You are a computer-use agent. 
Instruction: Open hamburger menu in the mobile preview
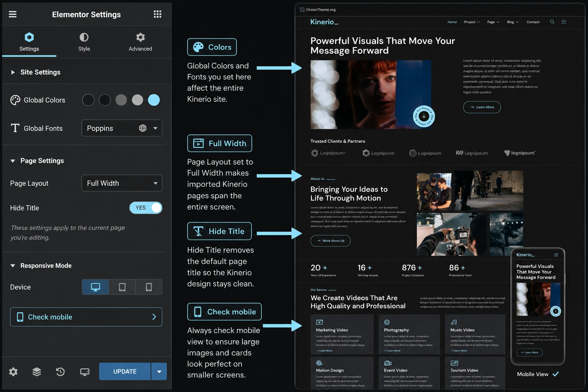coord(556,255)
